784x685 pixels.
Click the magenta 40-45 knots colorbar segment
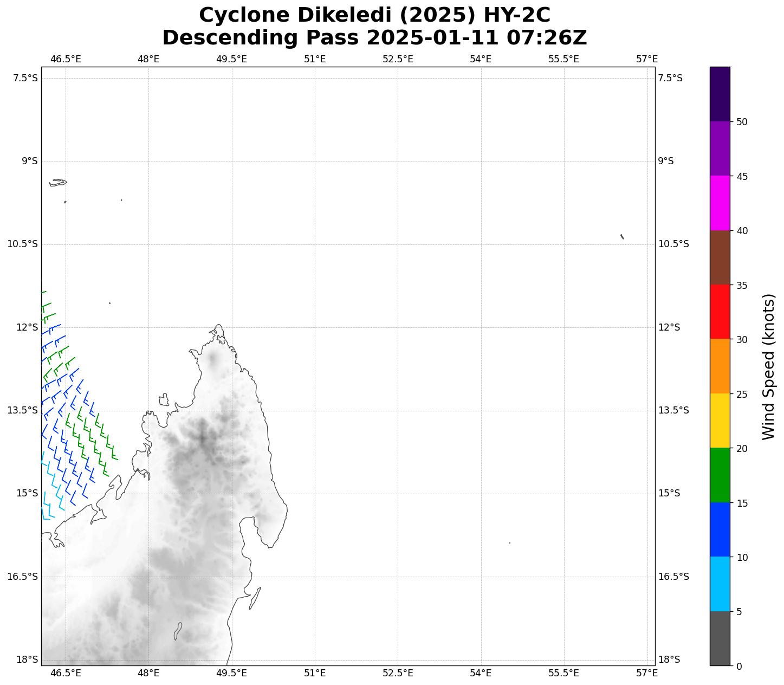(x=720, y=203)
